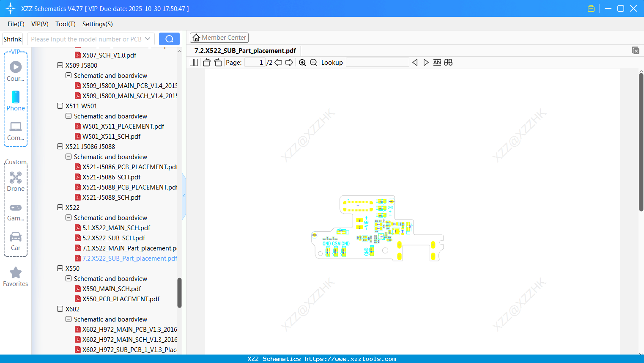Select the Drone category in the sidebar
The image size is (644, 363).
[x=15, y=181]
